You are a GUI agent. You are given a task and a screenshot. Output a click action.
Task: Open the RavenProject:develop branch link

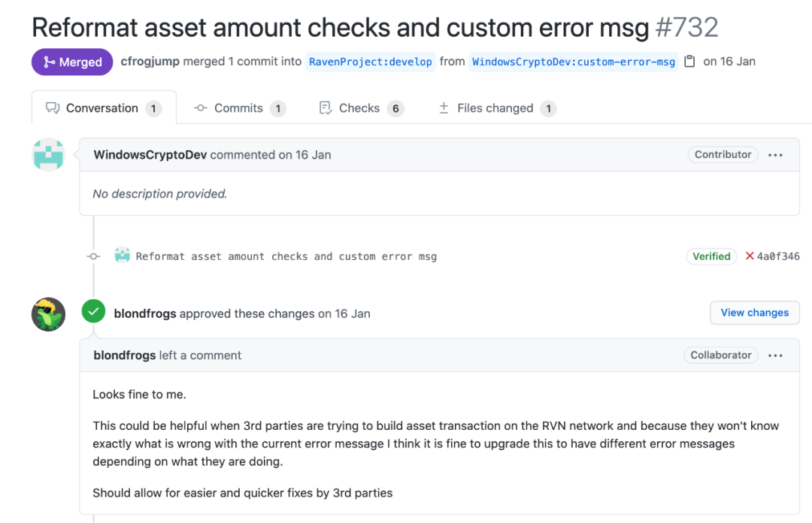[370, 62]
